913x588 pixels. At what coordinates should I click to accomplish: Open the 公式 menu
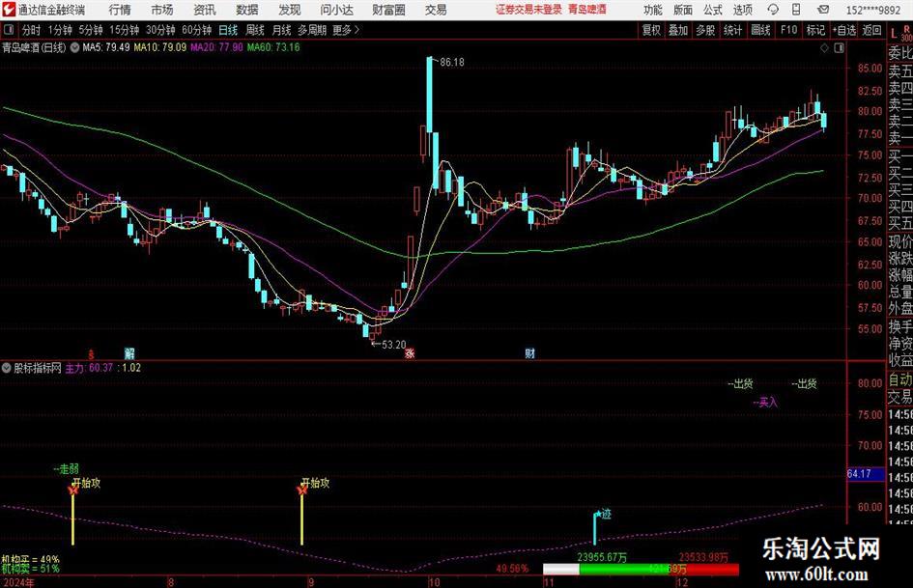click(x=713, y=10)
